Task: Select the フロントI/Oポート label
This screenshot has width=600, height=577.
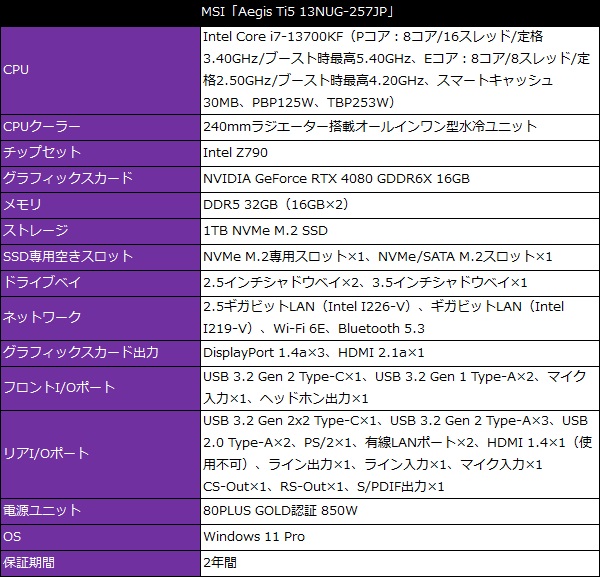Action: pyautogui.click(x=59, y=388)
